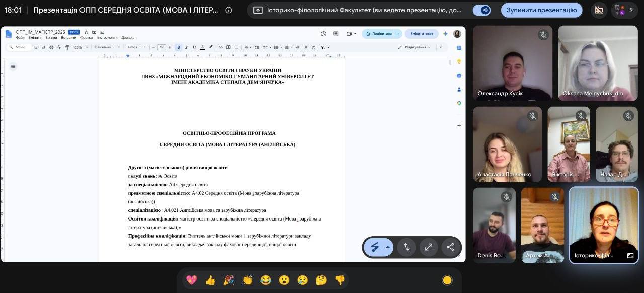Open the Довідка menu
644x293 pixels.
coord(128,38)
